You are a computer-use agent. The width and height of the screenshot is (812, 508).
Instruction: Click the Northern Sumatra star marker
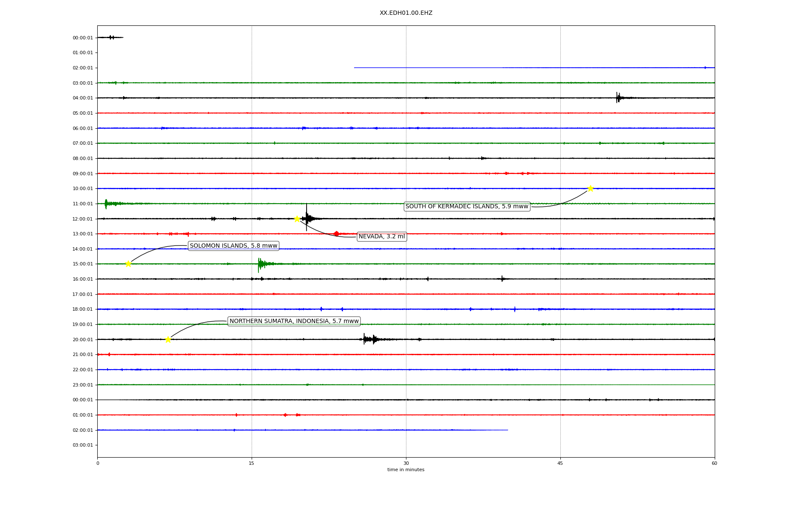[168, 340]
